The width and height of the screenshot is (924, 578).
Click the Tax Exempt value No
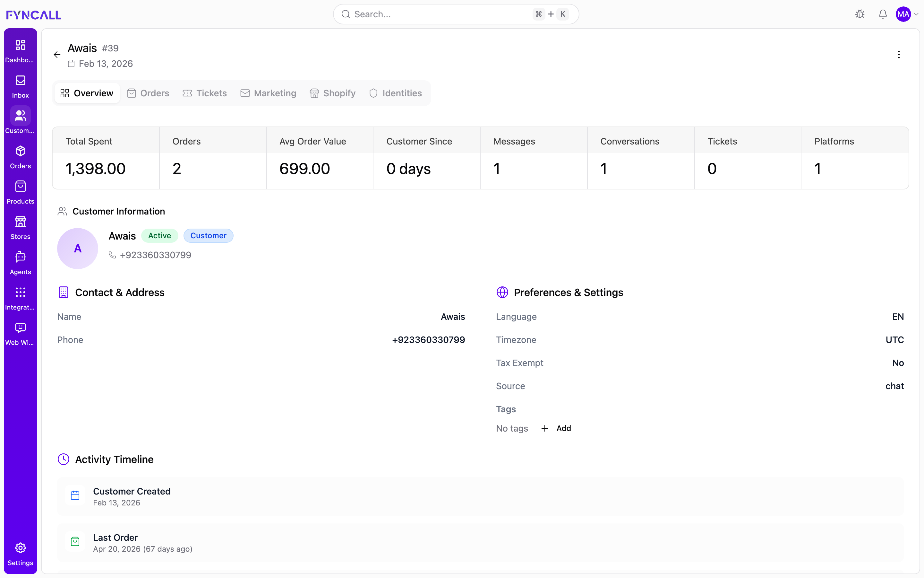point(898,363)
